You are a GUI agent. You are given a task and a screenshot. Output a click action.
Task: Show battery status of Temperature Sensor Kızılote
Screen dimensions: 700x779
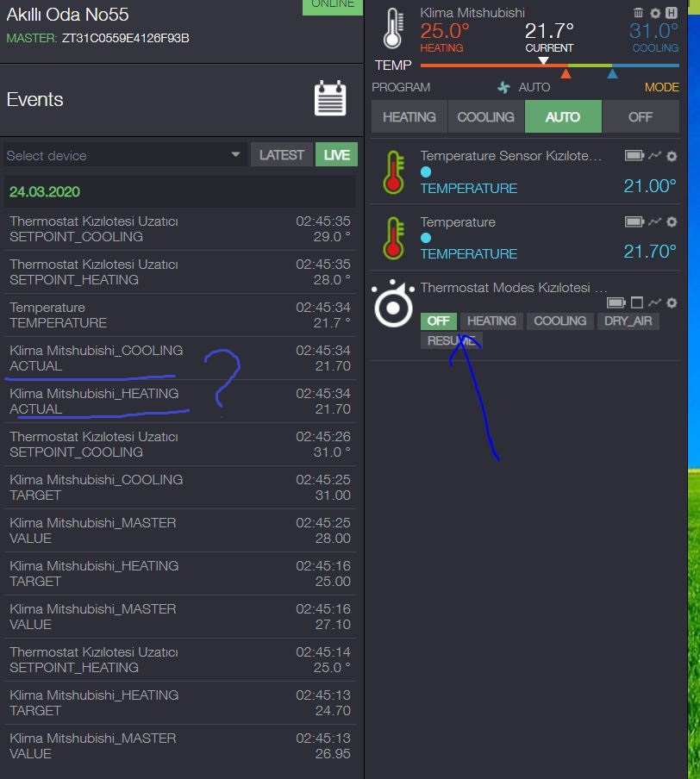point(634,156)
